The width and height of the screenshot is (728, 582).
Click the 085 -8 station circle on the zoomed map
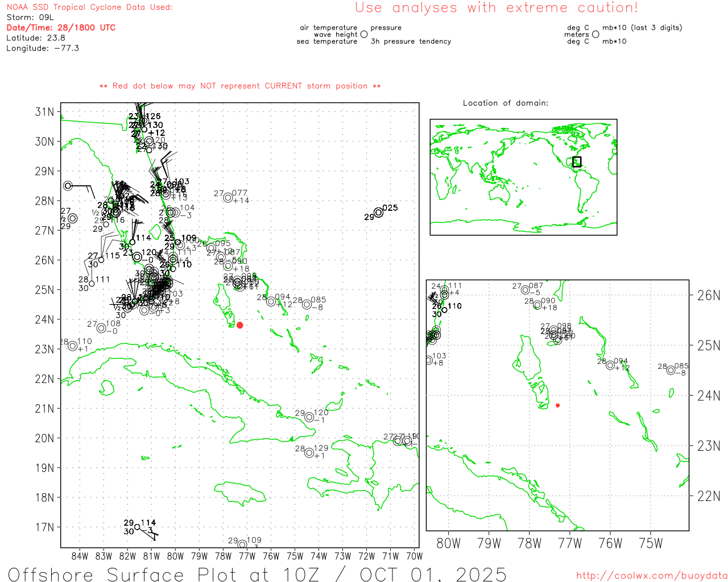[x=671, y=370]
